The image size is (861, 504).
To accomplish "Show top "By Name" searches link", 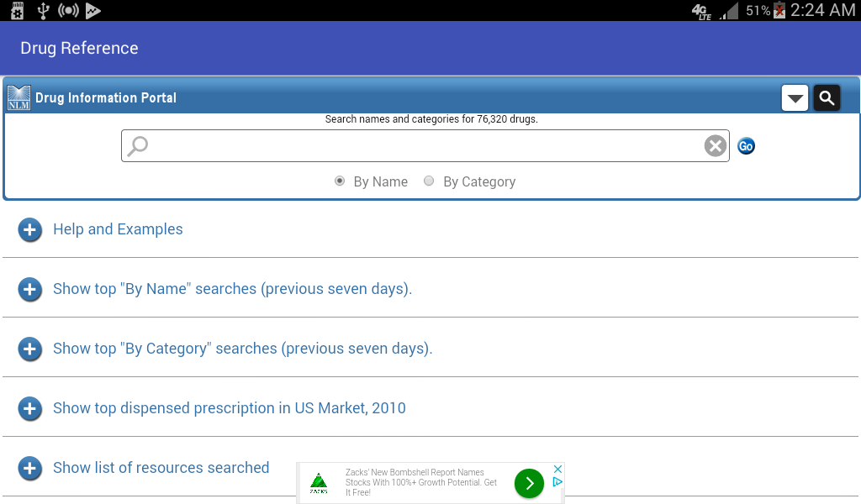I will pyautogui.click(x=232, y=289).
